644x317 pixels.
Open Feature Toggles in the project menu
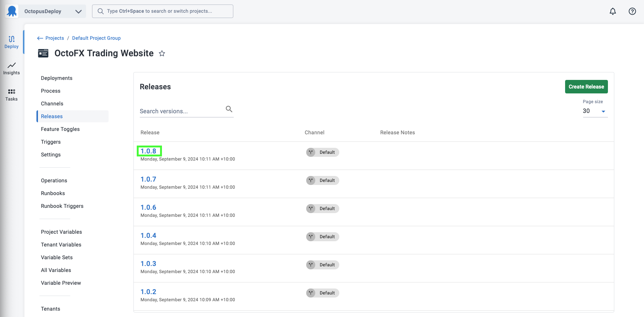[60, 129]
